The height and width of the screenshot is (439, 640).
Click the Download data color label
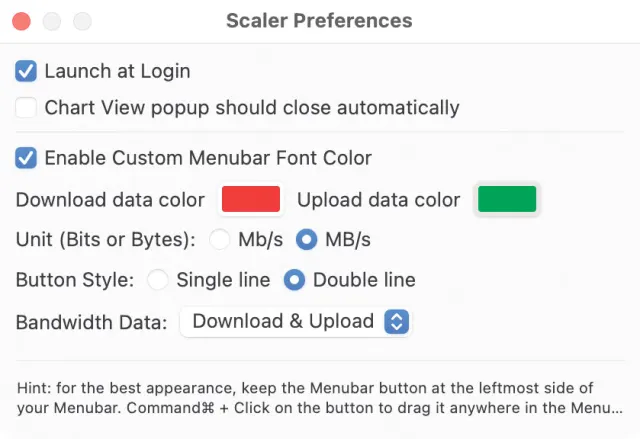110,200
